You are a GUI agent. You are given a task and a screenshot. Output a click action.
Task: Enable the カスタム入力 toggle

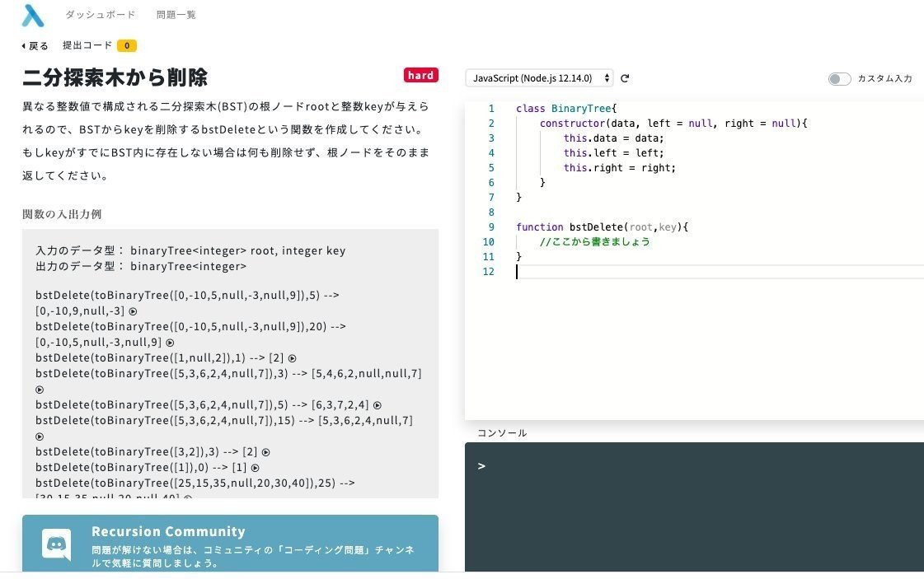839,78
